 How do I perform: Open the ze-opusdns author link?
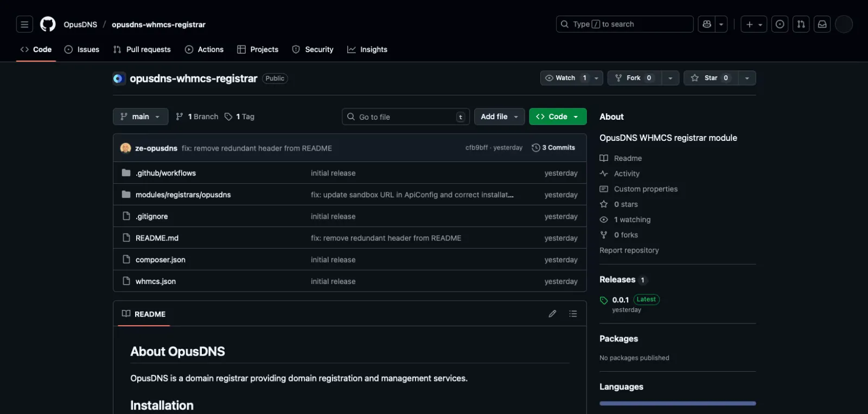click(156, 148)
